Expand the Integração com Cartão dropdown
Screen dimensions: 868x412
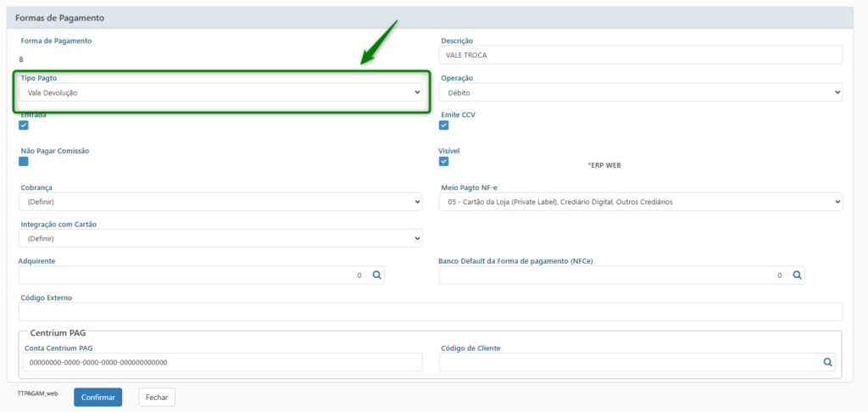[x=220, y=239]
